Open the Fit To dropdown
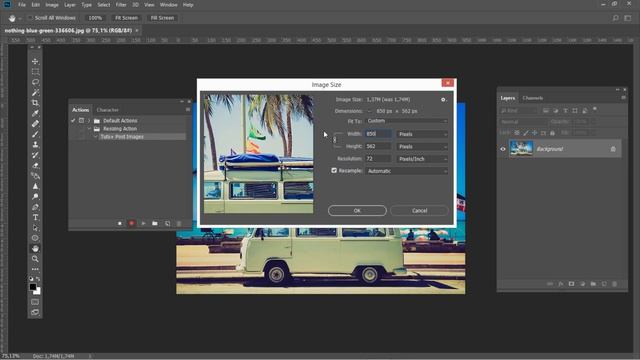The image size is (640, 360). coord(407,121)
